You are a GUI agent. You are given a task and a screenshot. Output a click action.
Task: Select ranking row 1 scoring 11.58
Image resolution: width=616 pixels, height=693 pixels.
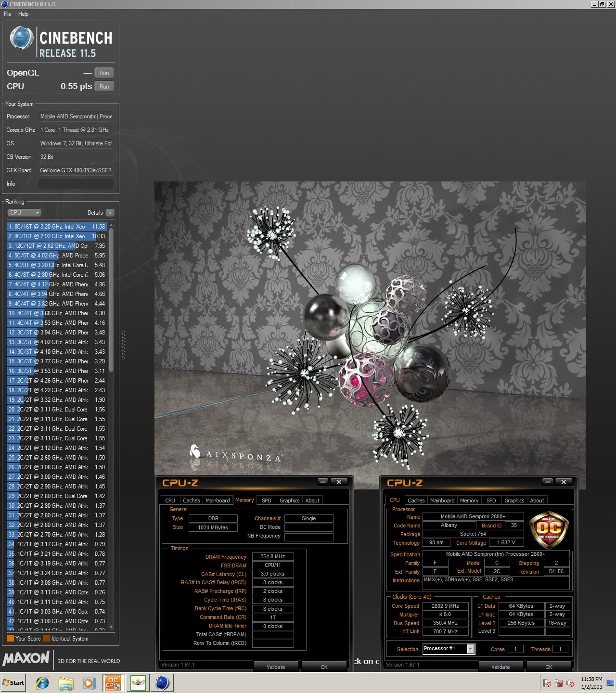[57, 227]
